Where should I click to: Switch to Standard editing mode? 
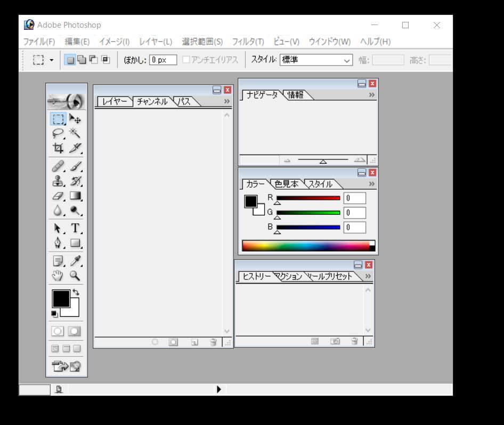58,331
